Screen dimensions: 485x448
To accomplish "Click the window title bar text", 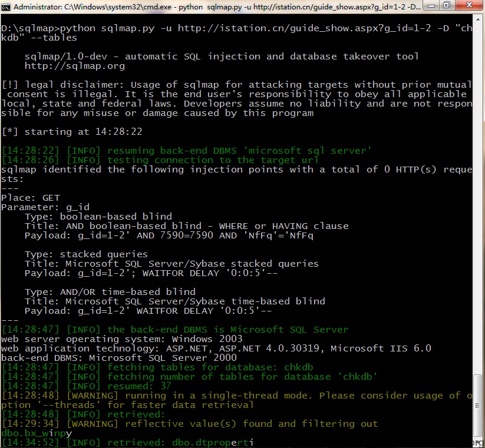I will point(217,6).
